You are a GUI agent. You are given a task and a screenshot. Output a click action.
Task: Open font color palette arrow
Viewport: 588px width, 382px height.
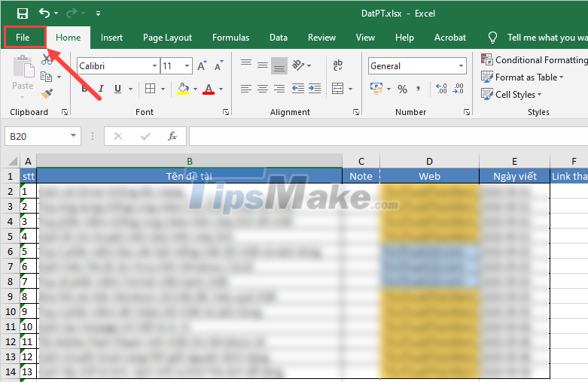pos(221,89)
